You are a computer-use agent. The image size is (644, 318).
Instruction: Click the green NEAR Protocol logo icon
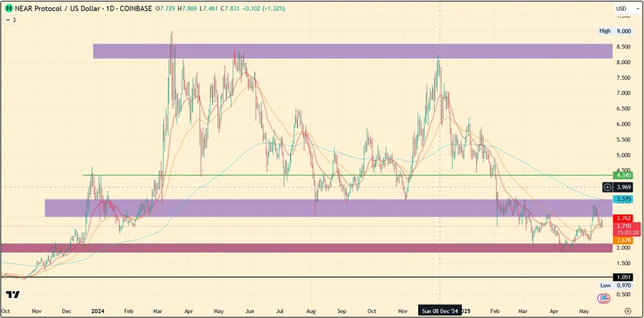pos(9,9)
